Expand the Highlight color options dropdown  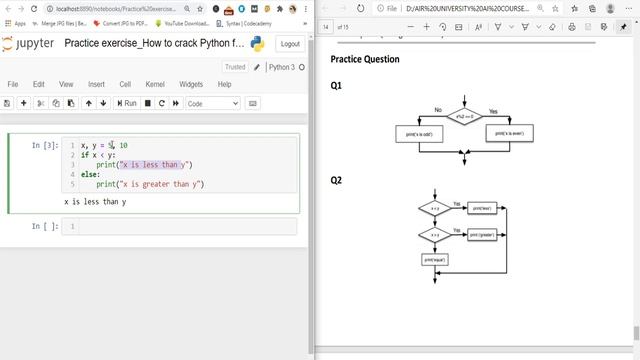pos(539,27)
